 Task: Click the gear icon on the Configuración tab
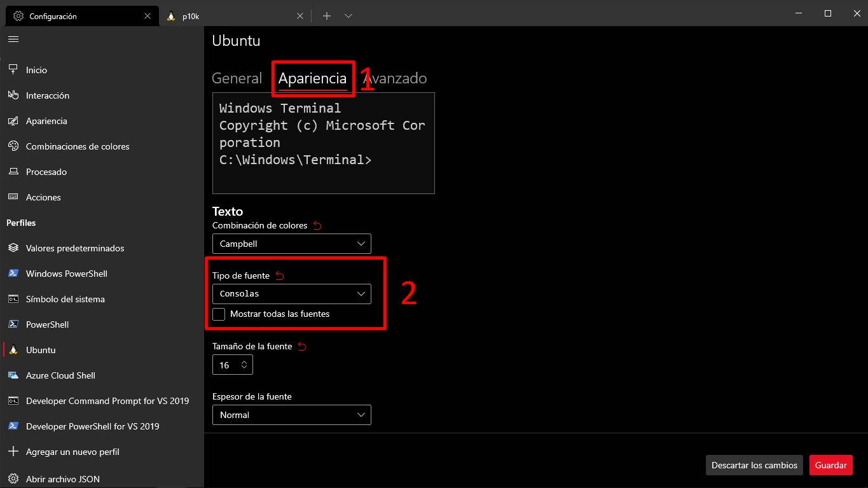18,16
